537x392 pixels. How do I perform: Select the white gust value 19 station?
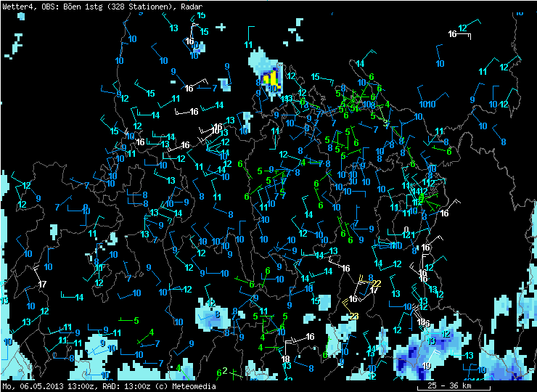click(426, 366)
